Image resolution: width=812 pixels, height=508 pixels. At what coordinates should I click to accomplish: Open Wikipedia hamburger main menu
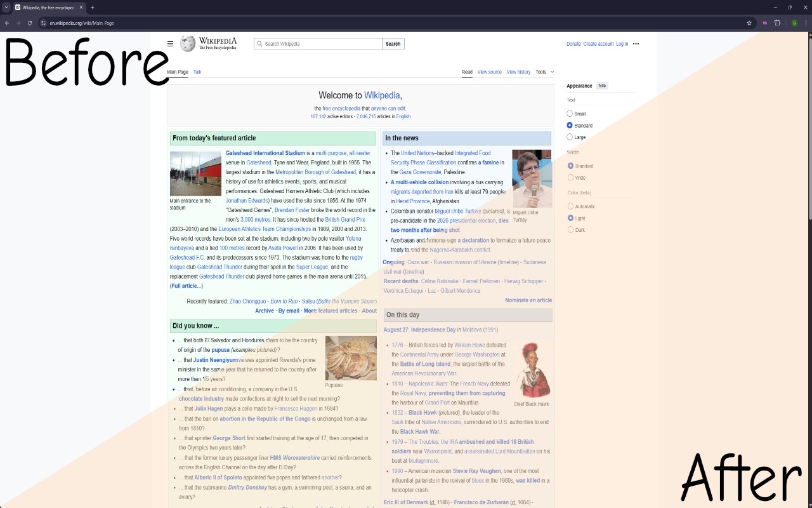point(170,44)
